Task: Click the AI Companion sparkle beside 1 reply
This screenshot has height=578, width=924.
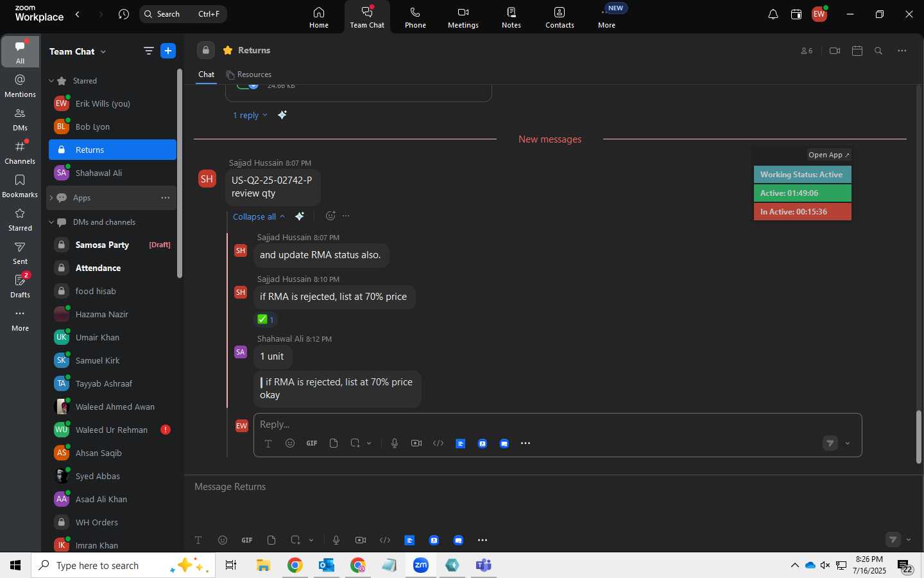Action: click(x=282, y=115)
